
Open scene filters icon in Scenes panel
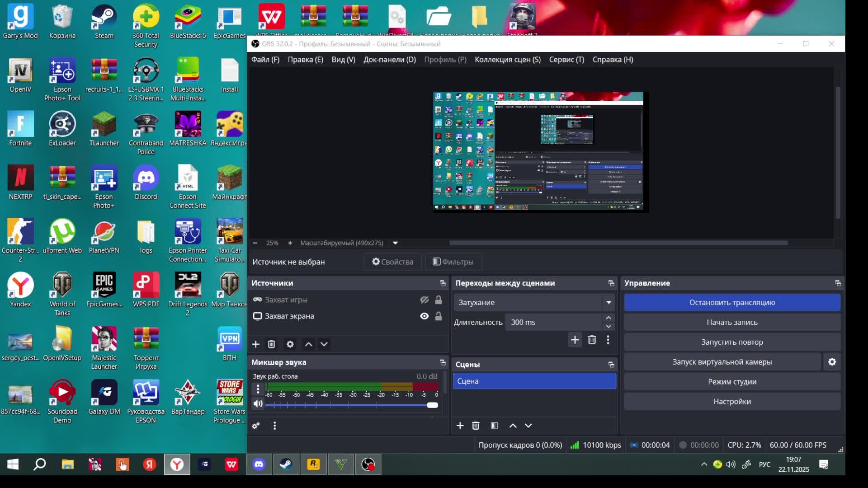[494, 426]
